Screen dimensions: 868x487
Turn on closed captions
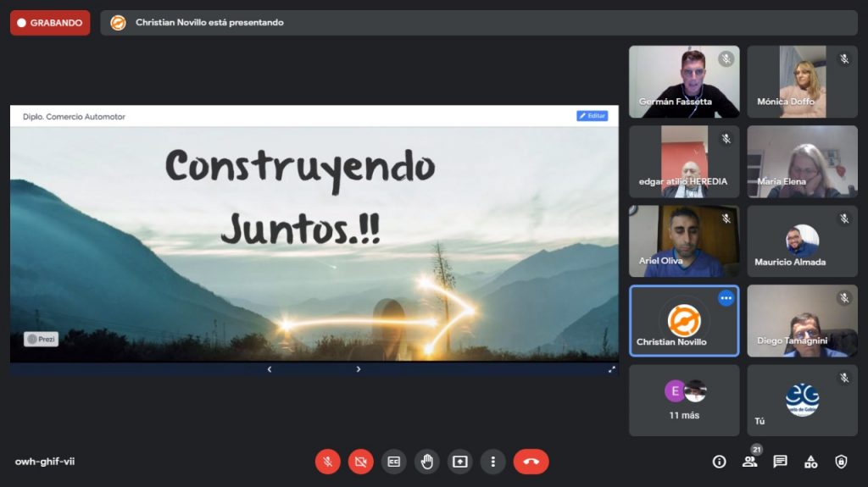click(393, 462)
